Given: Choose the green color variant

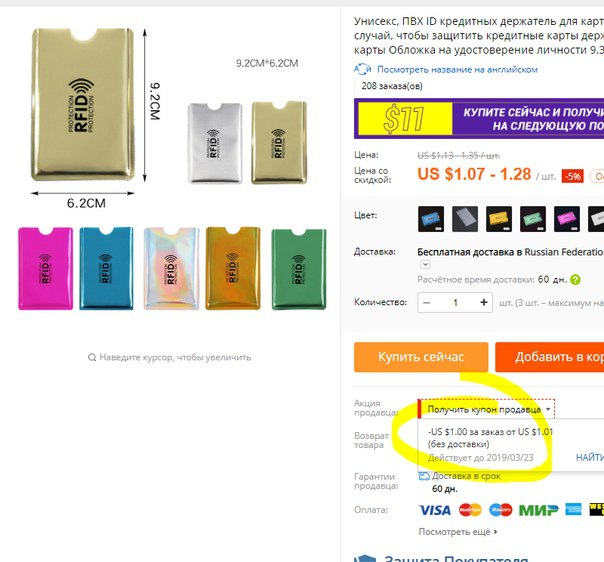Looking at the screenshot, I should click(x=533, y=219).
